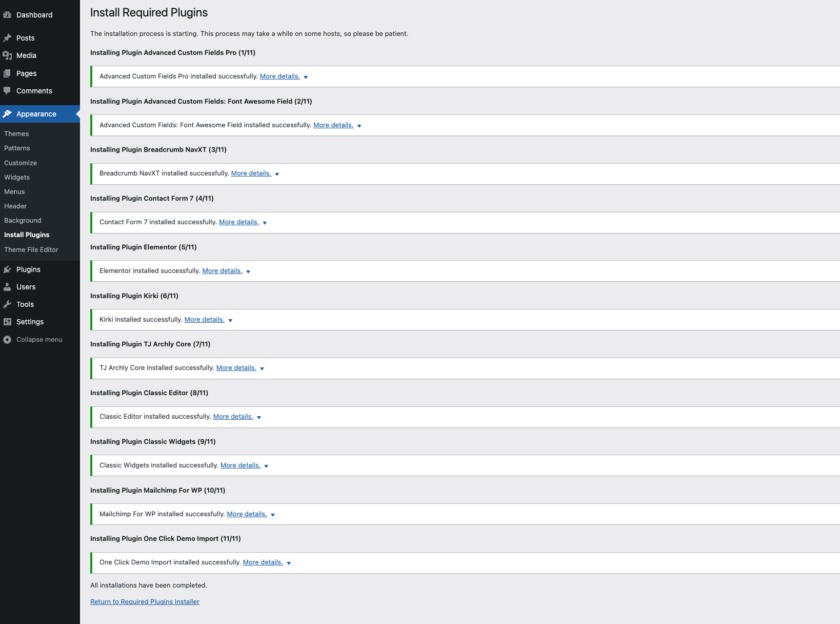Click the Tools wrench icon

coord(7,304)
